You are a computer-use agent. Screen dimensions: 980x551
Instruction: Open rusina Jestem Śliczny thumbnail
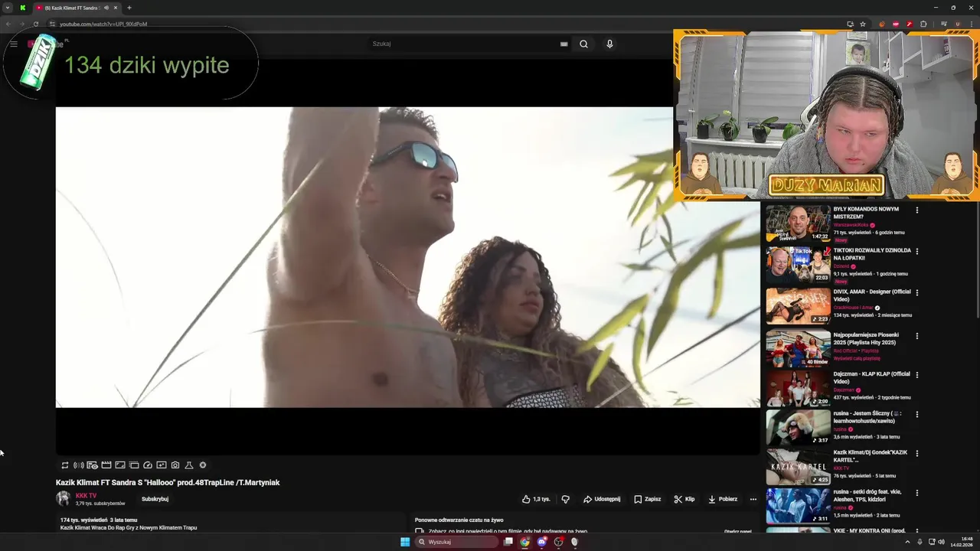[x=798, y=427]
